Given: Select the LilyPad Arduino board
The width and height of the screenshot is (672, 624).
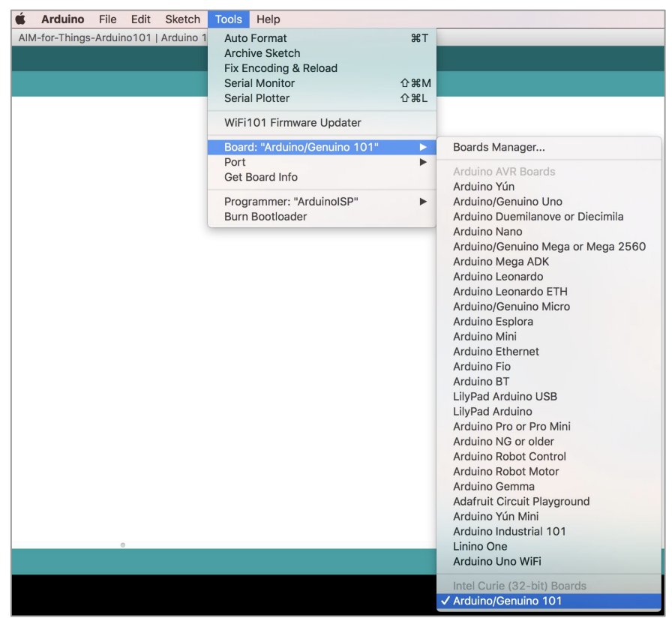Looking at the screenshot, I should tap(549, 412).
